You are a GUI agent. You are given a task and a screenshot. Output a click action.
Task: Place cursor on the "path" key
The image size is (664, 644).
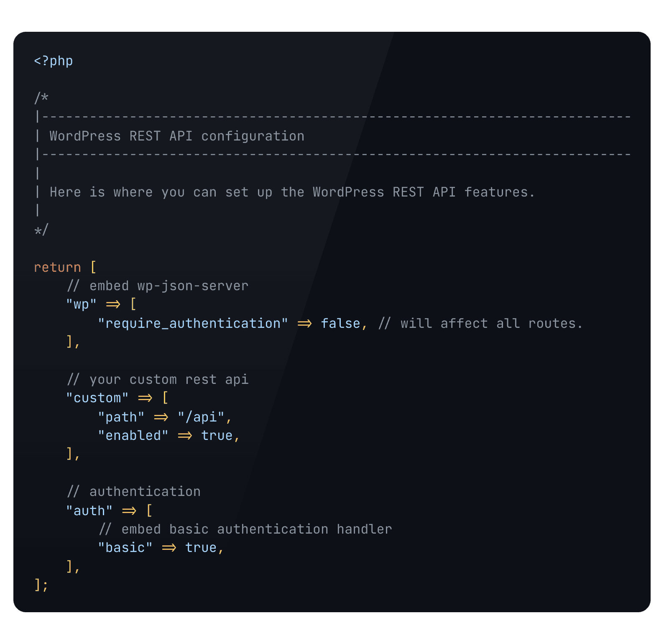(121, 417)
